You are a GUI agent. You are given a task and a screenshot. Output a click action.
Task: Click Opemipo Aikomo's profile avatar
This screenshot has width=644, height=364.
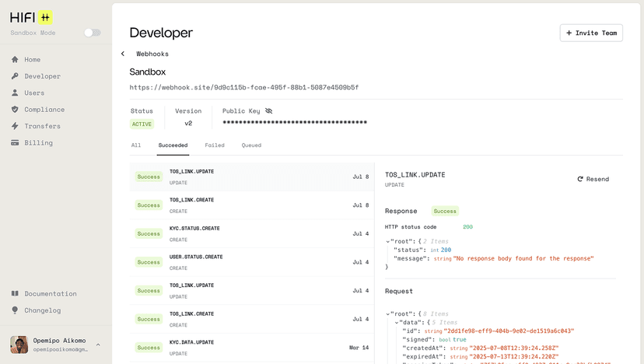tap(19, 345)
